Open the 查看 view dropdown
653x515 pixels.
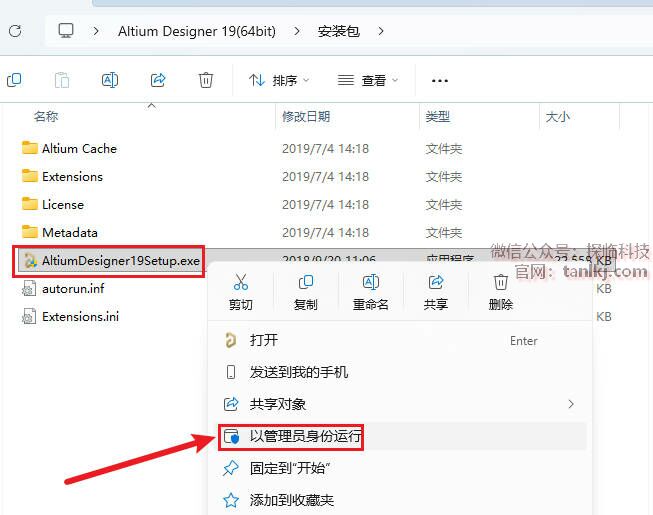(368, 80)
